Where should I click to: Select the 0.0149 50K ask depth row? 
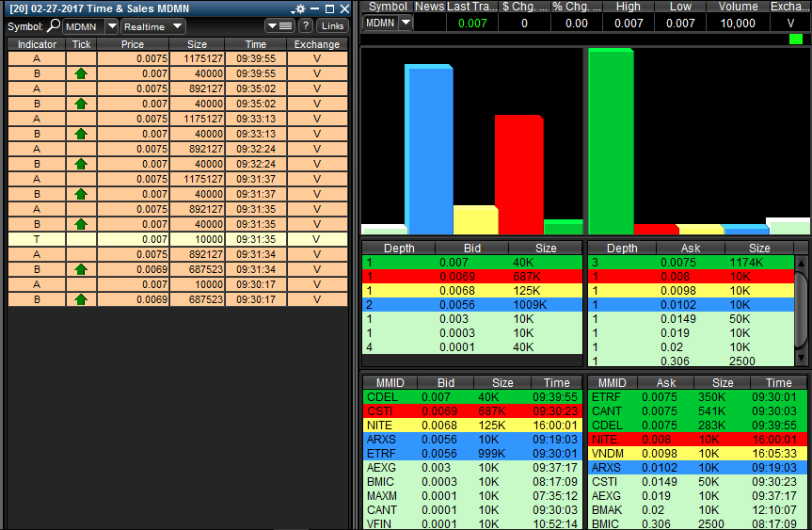691,318
